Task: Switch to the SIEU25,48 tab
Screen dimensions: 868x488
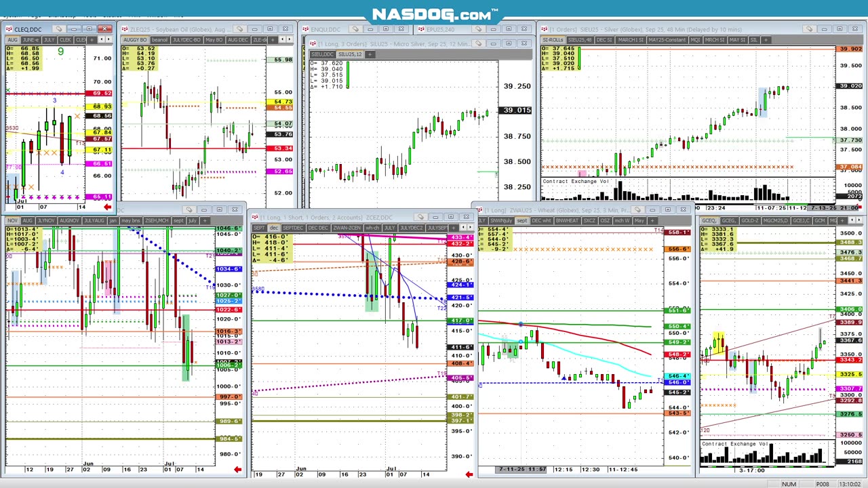Action: point(580,39)
